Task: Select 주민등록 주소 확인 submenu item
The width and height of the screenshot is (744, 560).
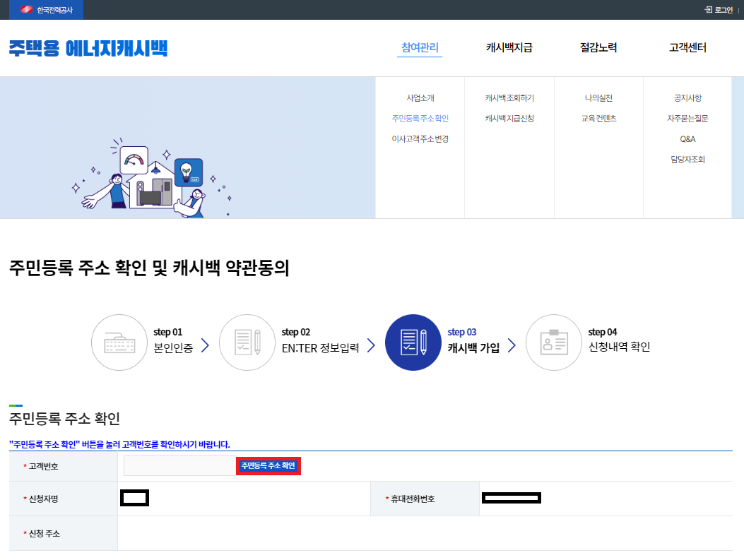Action: point(420,118)
